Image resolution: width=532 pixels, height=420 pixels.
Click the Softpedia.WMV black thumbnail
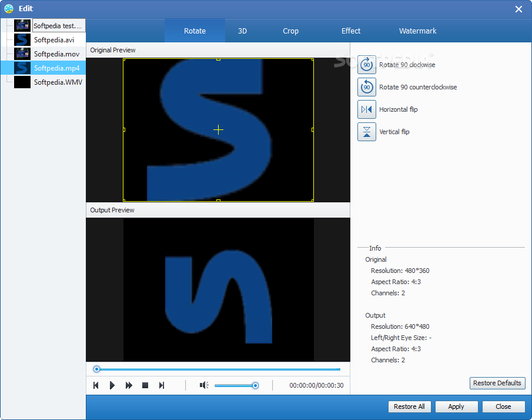click(x=22, y=82)
